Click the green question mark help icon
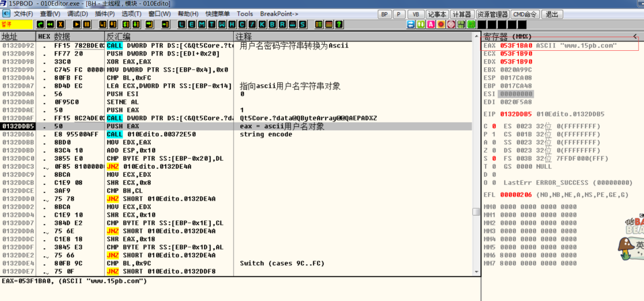 (x=339, y=24)
